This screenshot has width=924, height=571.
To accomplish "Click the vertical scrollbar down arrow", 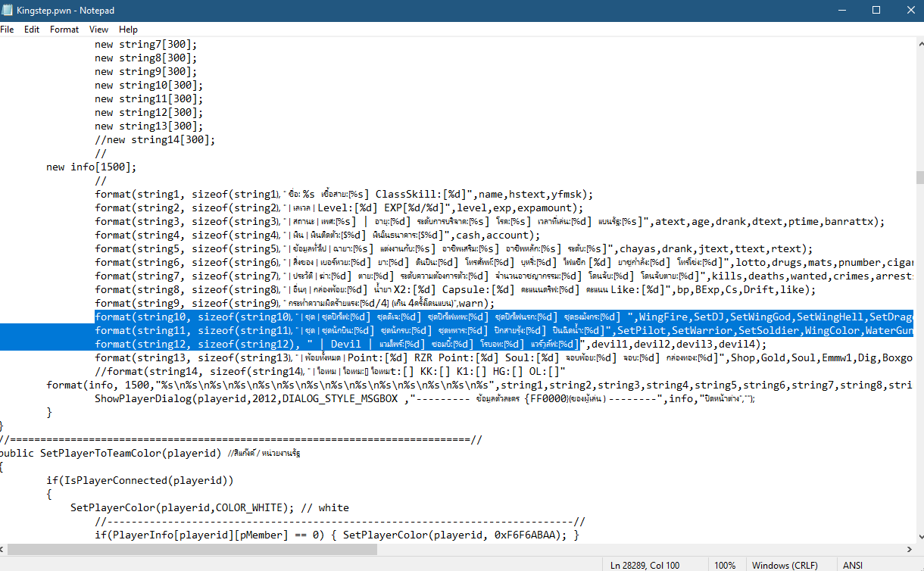I will click(x=919, y=538).
